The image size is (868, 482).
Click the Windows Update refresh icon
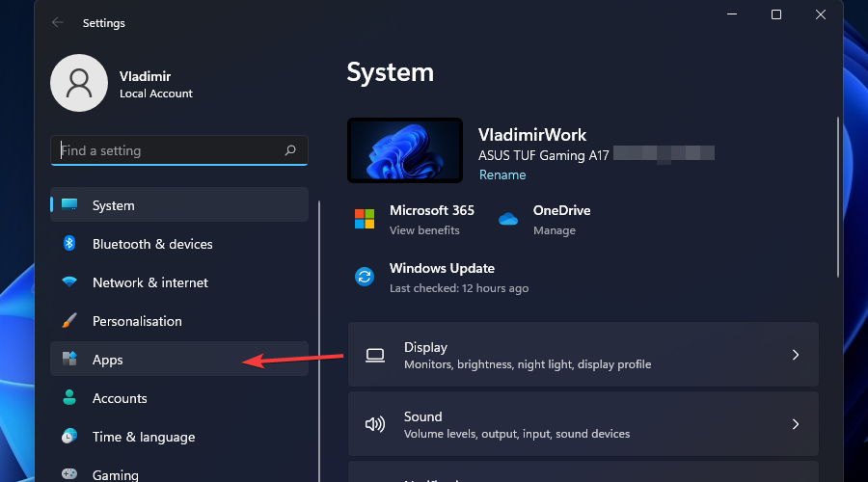click(x=365, y=277)
